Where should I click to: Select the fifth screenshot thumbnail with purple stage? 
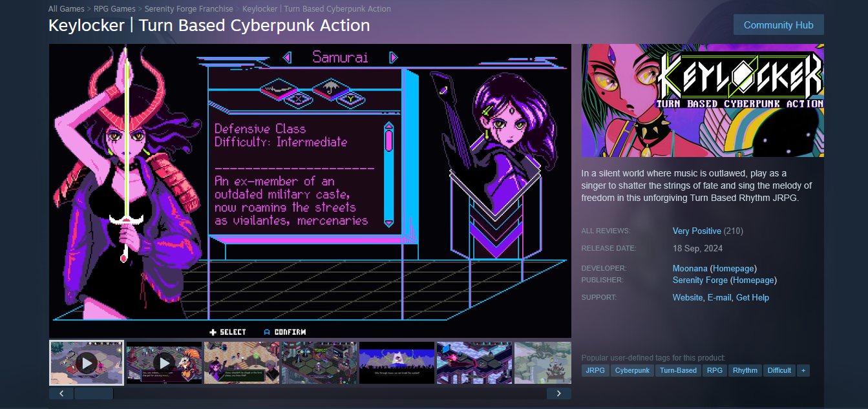point(397,363)
